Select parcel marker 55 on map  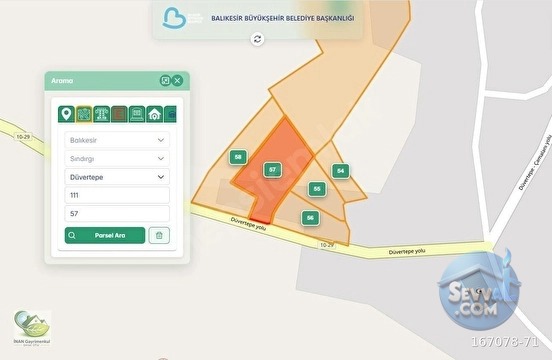point(317,189)
